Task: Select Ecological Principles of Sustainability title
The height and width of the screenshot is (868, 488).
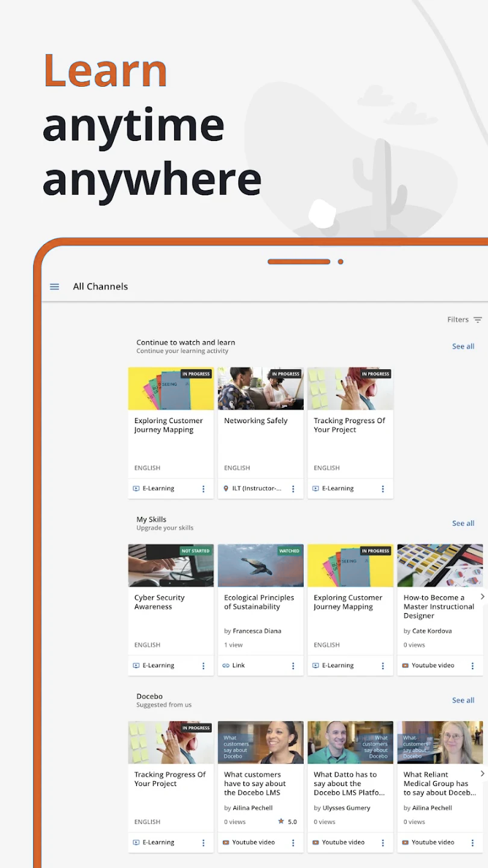Action: [x=259, y=602]
